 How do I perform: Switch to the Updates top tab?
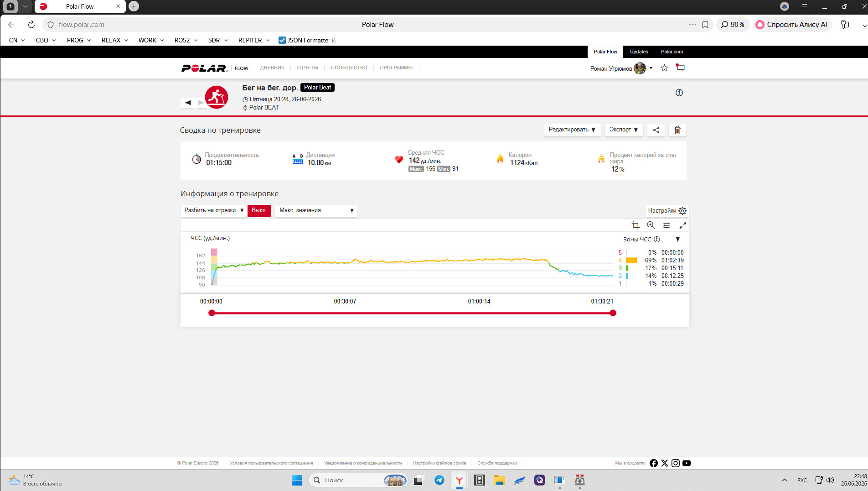click(x=639, y=52)
